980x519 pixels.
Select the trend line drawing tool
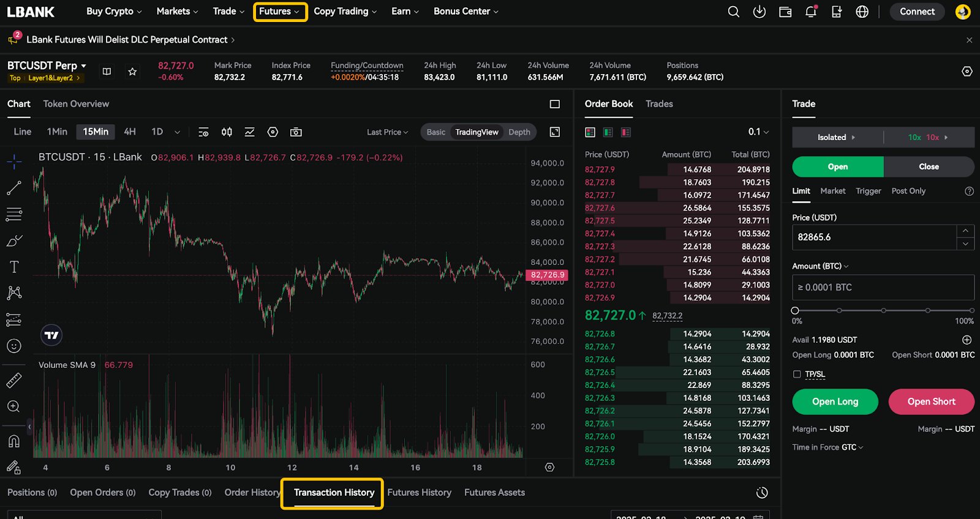[14, 188]
